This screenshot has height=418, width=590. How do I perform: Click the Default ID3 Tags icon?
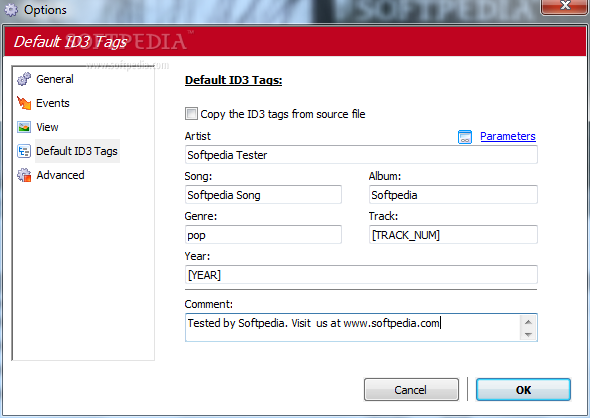[24, 151]
